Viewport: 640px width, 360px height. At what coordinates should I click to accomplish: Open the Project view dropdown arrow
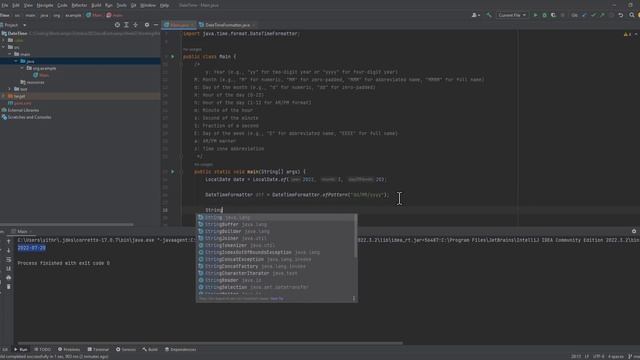pos(24,25)
